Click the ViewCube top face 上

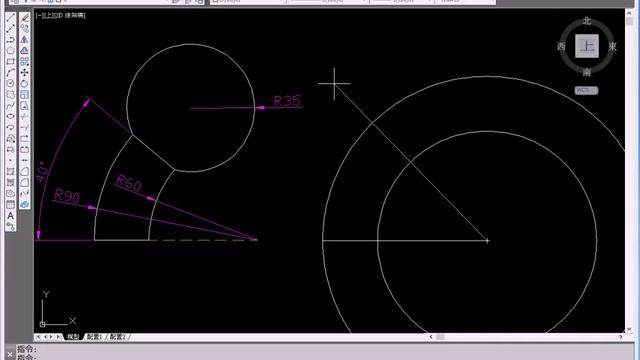[587, 46]
